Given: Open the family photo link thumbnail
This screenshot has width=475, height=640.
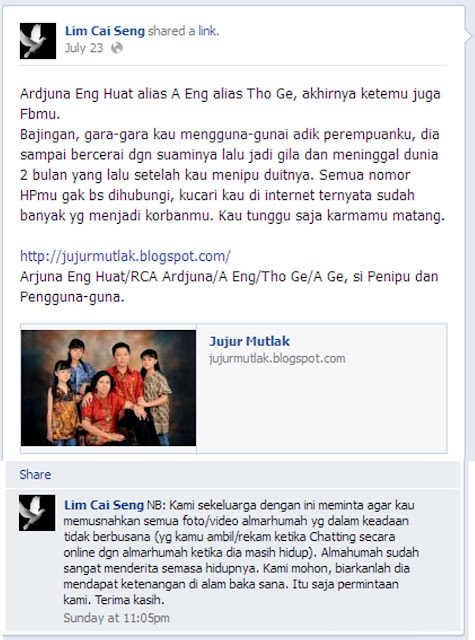Looking at the screenshot, I should pos(109,388).
